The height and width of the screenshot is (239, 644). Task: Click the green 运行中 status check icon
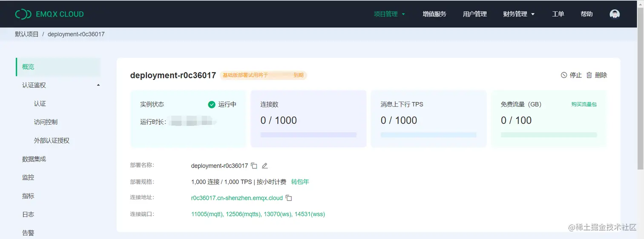pos(212,104)
